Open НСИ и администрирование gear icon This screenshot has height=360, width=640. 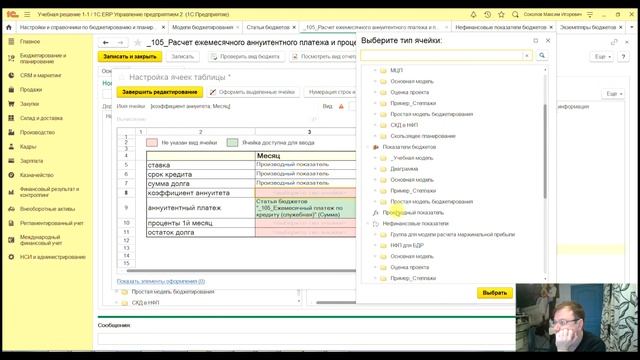coord(11,257)
